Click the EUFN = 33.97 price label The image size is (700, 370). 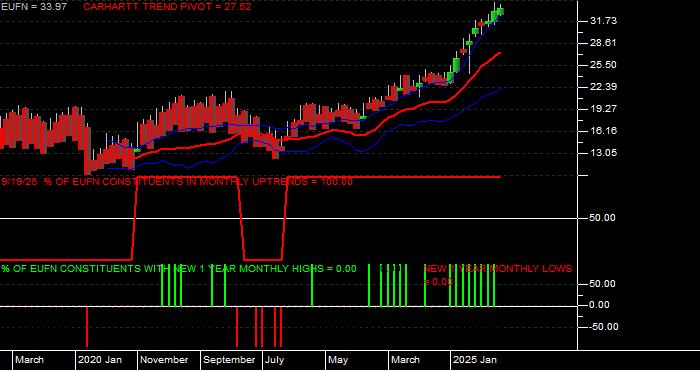pos(34,7)
